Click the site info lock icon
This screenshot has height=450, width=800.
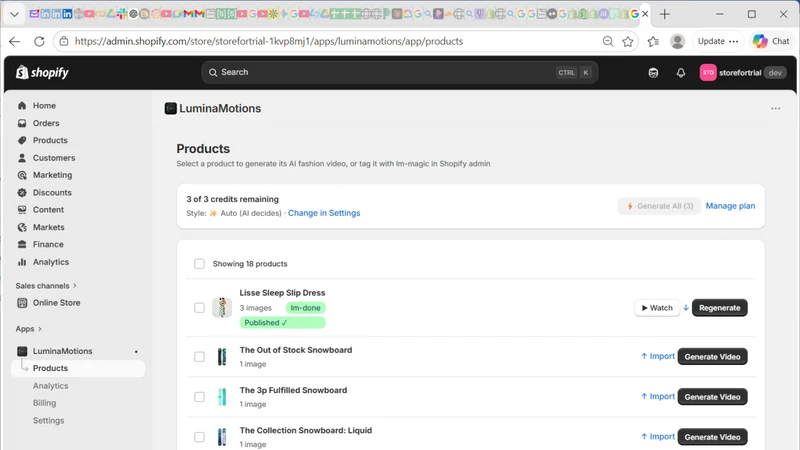[64, 41]
